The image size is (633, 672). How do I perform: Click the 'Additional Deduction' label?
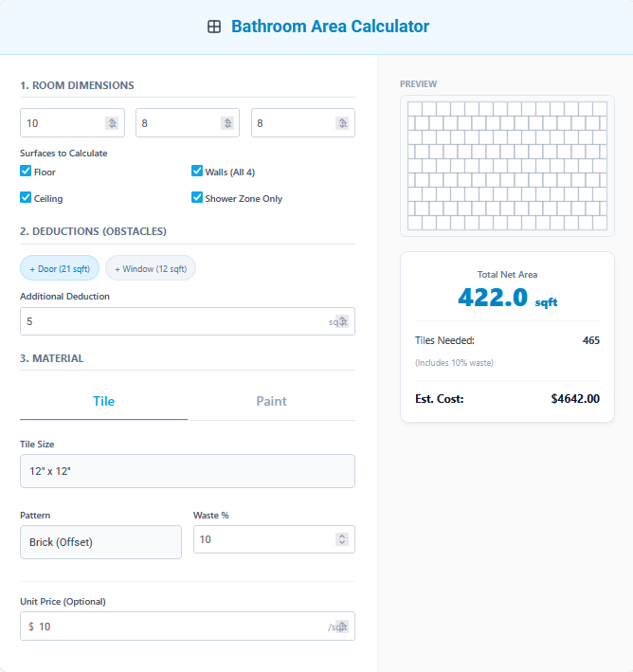pyautogui.click(x=64, y=297)
